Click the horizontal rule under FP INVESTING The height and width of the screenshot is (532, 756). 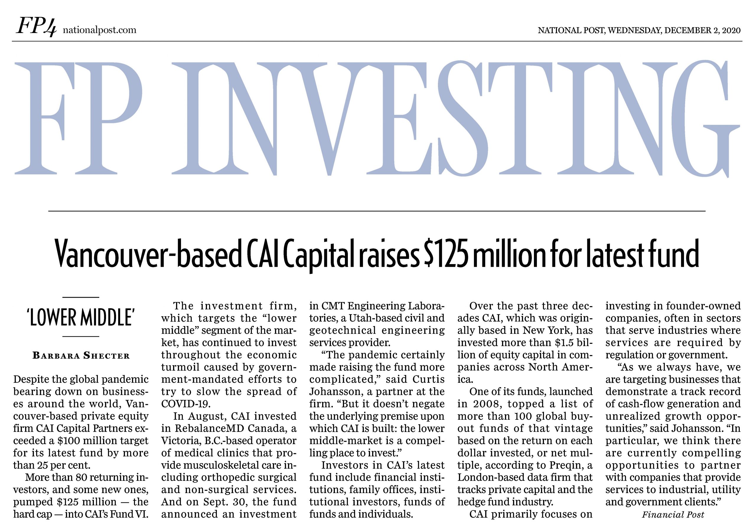[x=377, y=211]
